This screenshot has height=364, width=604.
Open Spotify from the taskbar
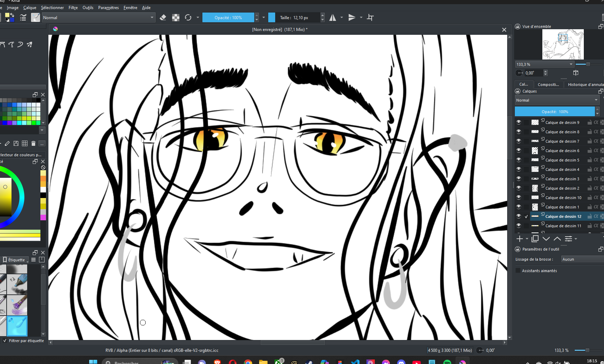(447, 362)
